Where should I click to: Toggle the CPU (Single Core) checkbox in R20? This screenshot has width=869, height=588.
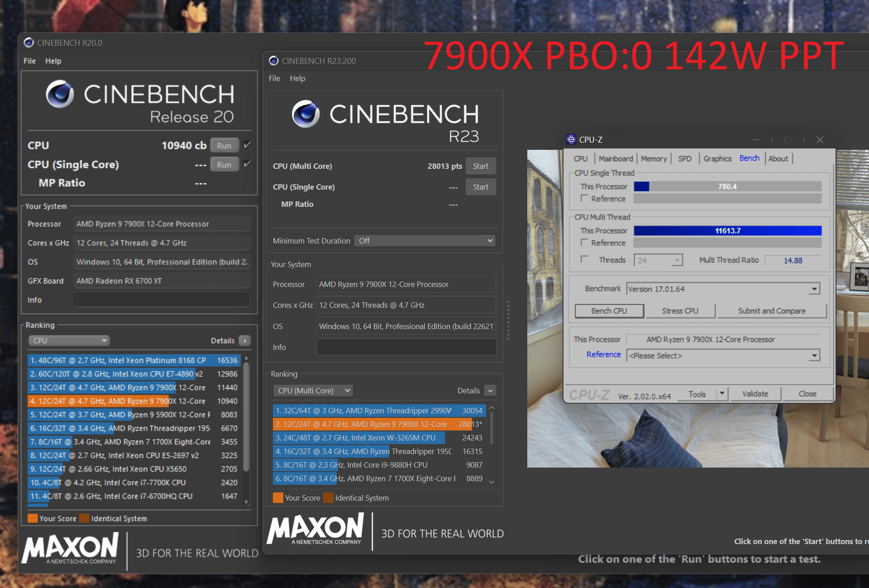[247, 164]
